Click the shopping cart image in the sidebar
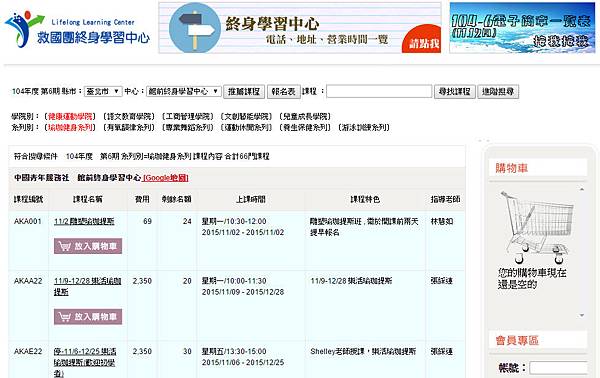600x378 pixels. 537,227
